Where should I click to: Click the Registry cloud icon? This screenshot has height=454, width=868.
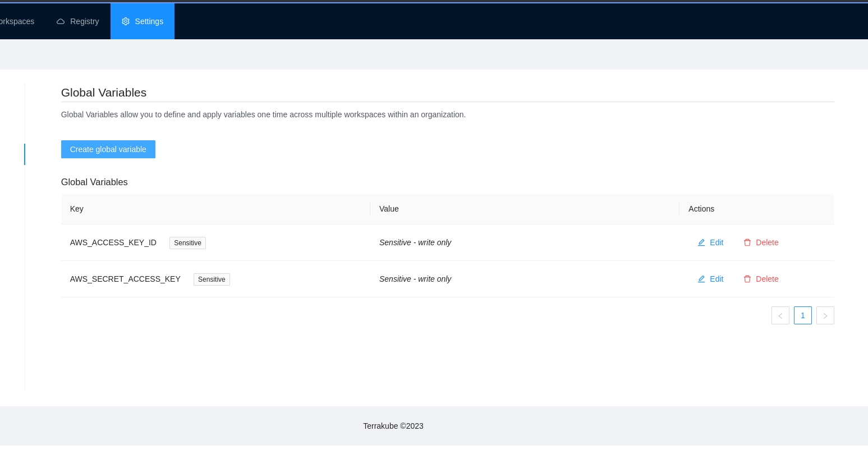point(61,21)
